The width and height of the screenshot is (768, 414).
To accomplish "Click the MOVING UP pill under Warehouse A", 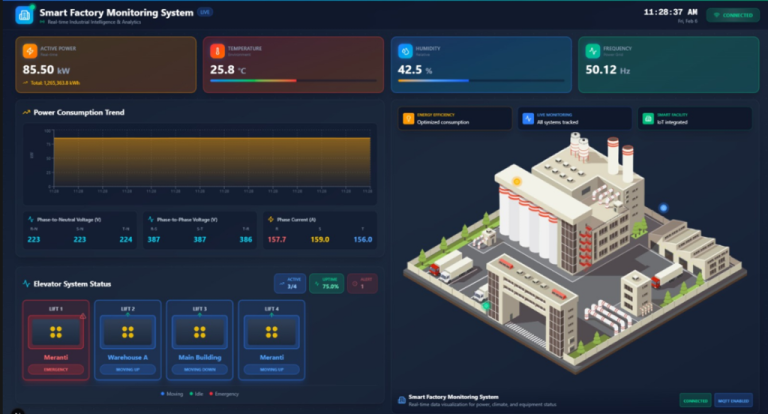I will coord(128,369).
